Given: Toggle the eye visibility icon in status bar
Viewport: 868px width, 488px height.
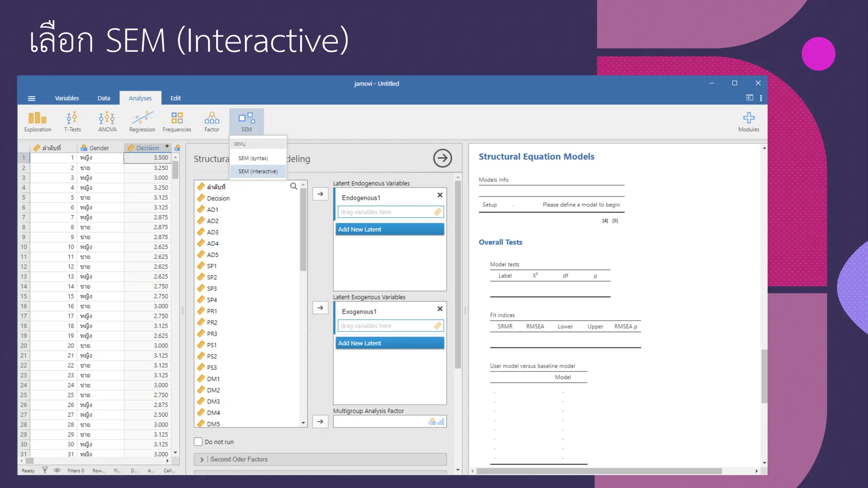Looking at the screenshot, I should click(57, 470).
